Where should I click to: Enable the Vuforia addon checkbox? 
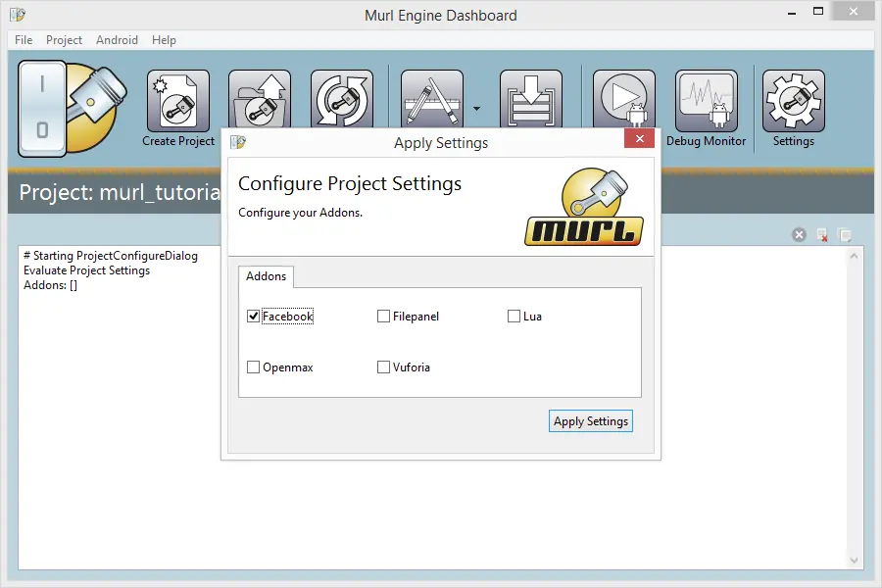click(x=383, y=367)
